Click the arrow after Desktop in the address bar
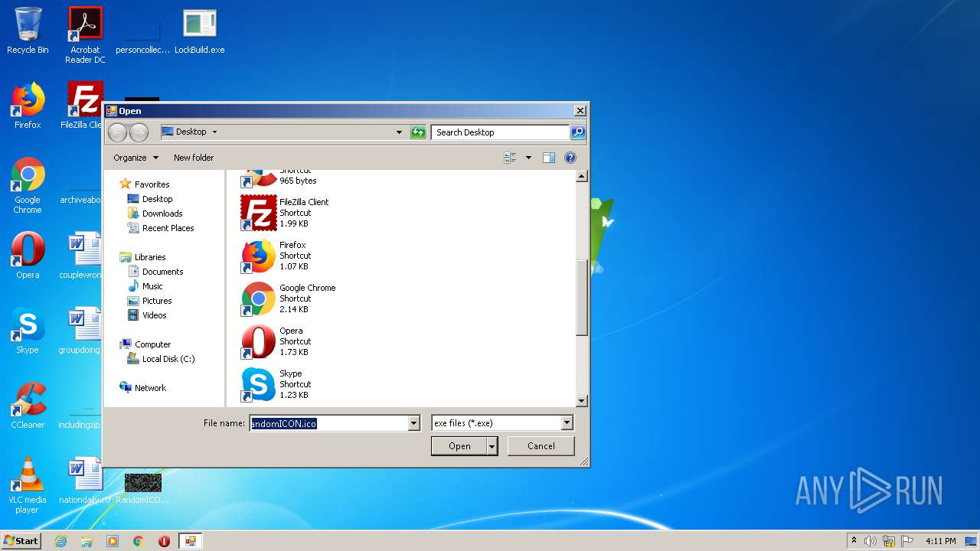Image resolution: width=980 pixels, height=551 pixels. (x=214, y=132)
